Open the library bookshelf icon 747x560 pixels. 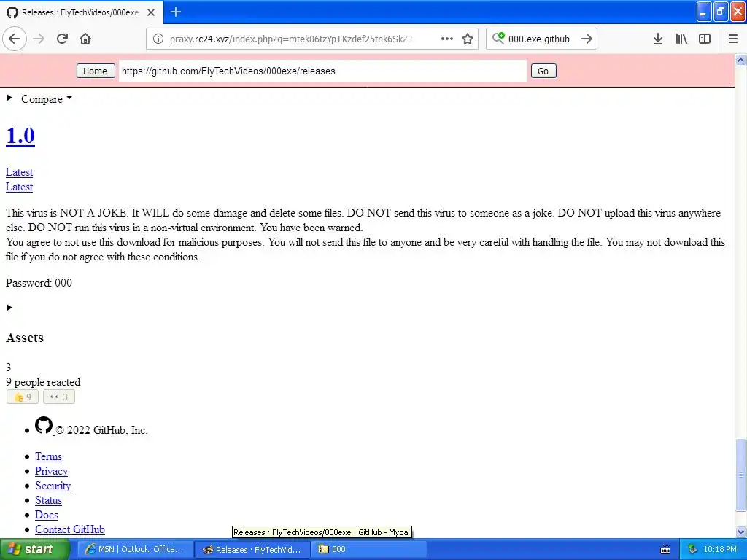tap(681, 39)
